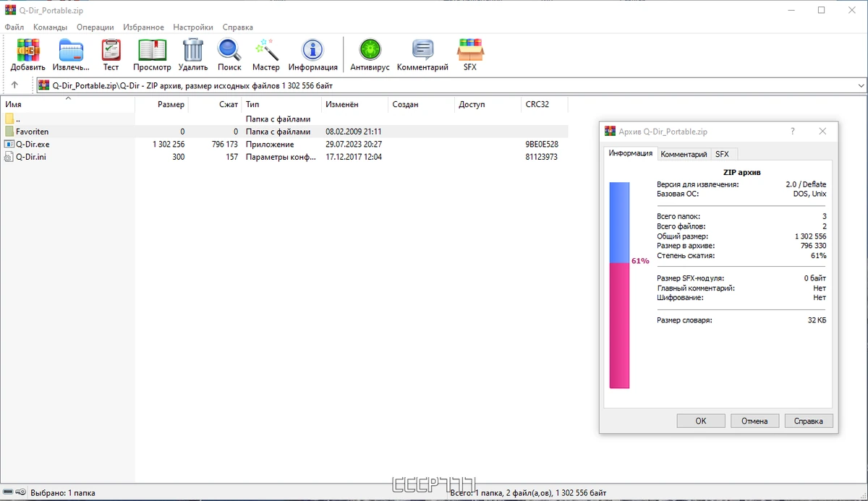Click the status bar drive icon
The height and width of the screenshot is (501, 868).
9,493
